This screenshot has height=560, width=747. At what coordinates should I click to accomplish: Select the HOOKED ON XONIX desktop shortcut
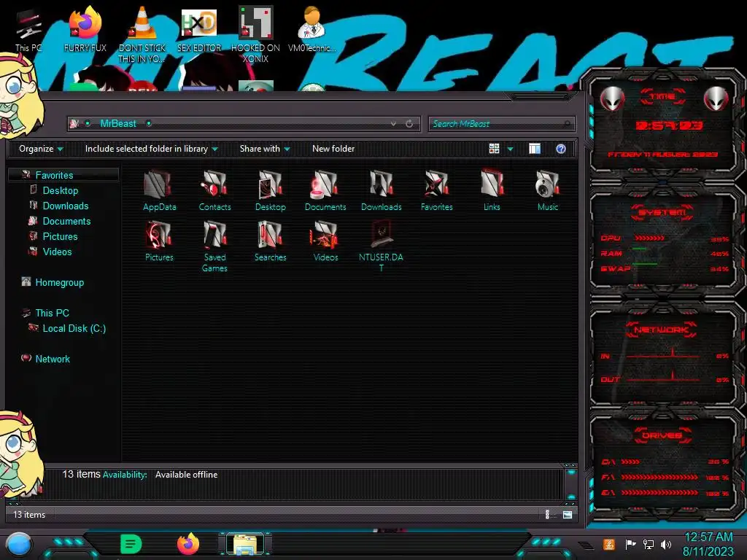pos(255,34)
